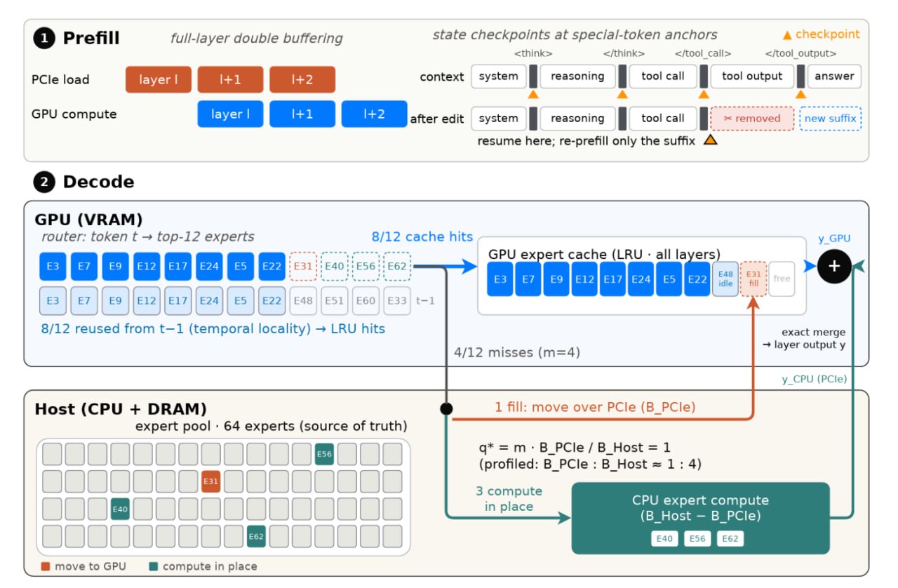This screenshot has height=588, width=898.
Task: Click 'exact merge → layer output y' text
Action: coord(804,338)
